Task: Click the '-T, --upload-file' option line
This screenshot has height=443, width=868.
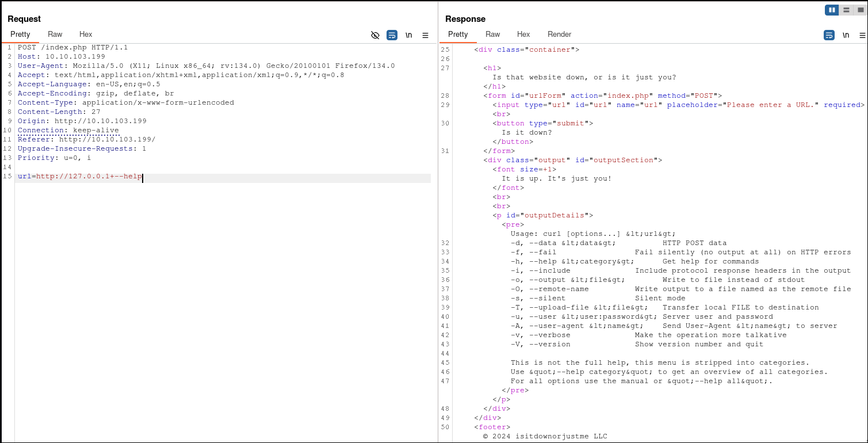Action: (x=665, y=307)
